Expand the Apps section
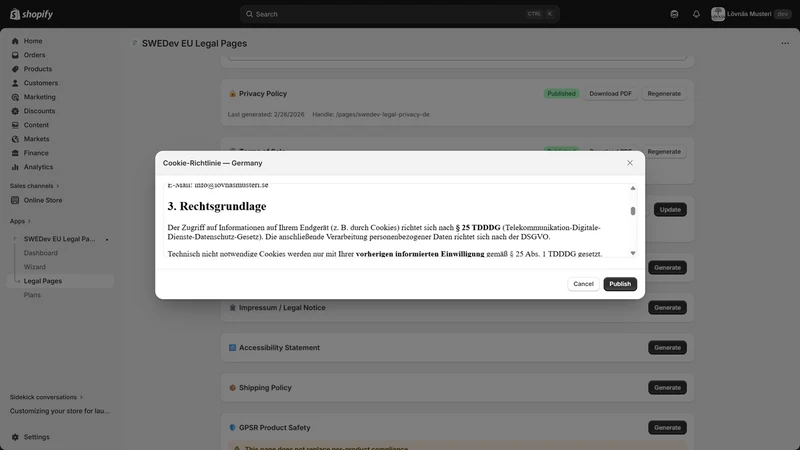Screen dimensions: 800x450 click(x=20, y=221)
